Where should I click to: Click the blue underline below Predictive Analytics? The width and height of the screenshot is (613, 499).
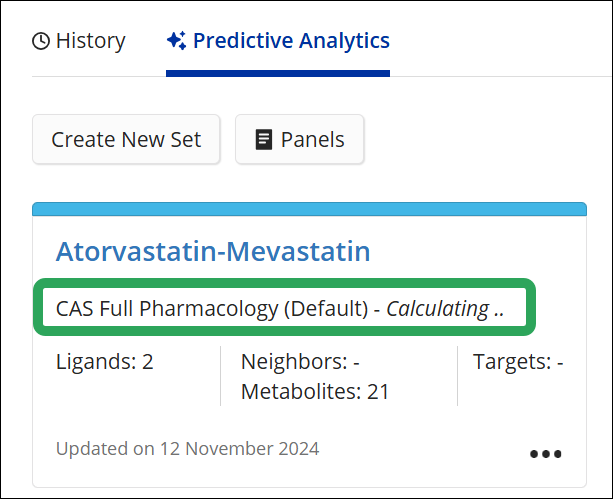pyautogui.click(x=278, y=72)
